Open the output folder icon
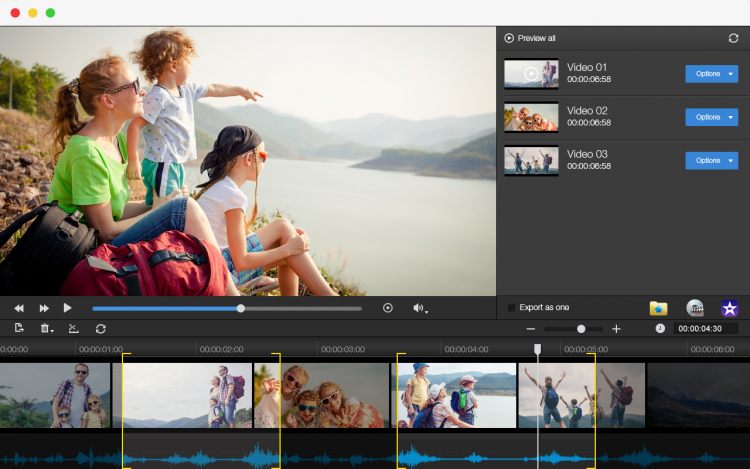Screen dimensions: 750x469 658,308
